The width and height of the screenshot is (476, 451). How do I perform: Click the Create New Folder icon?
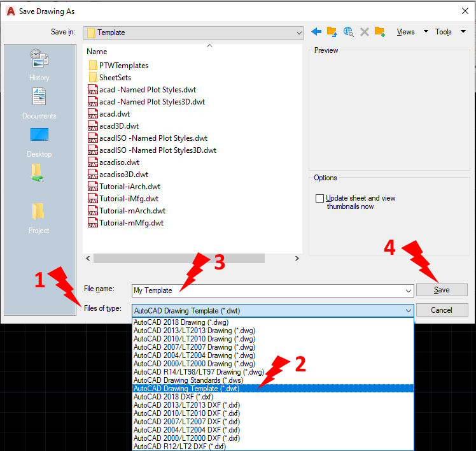point(380,32)
